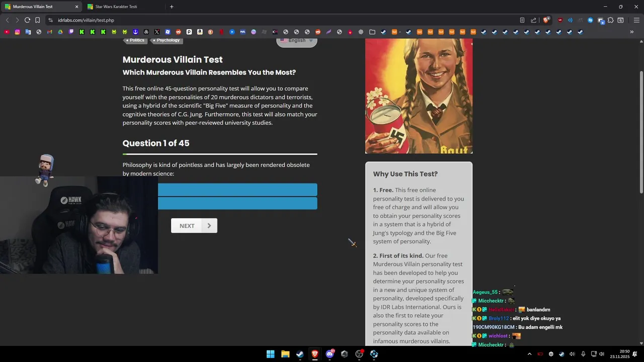
Task: Open the Google Drive bookmark
Action: coord(60,32)
